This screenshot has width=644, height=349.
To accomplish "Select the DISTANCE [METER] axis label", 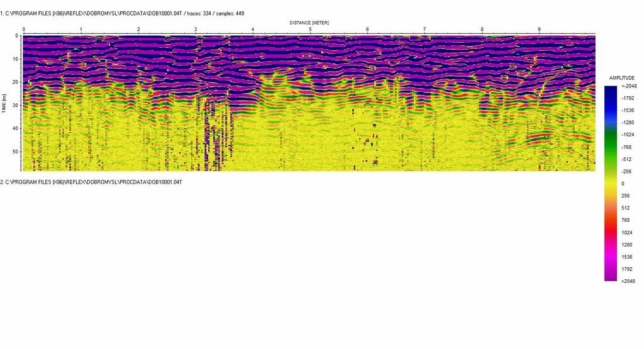I will click(x=309, y=23).
